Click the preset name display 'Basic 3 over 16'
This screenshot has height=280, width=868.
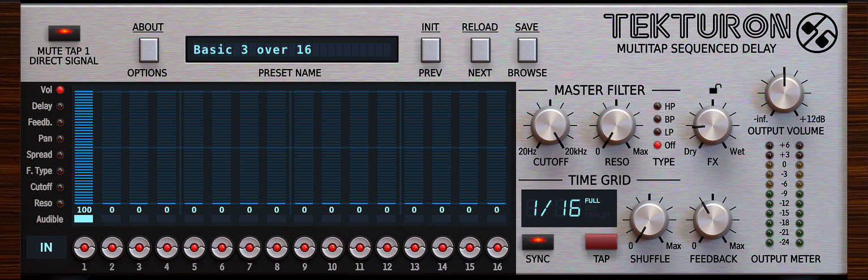coord(292,50)
